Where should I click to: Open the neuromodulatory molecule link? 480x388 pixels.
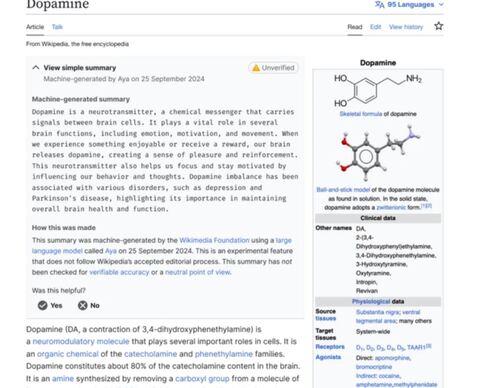(81, 342)
